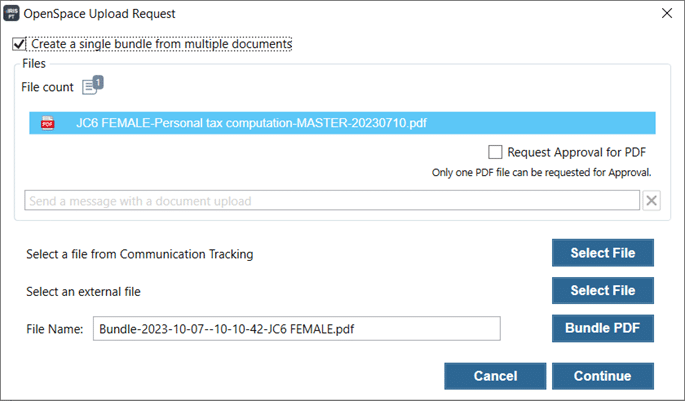Screen dimensions: 685x401
Task: Click the 'Create a single bundle from multiple documents' label
Action: 161,44
